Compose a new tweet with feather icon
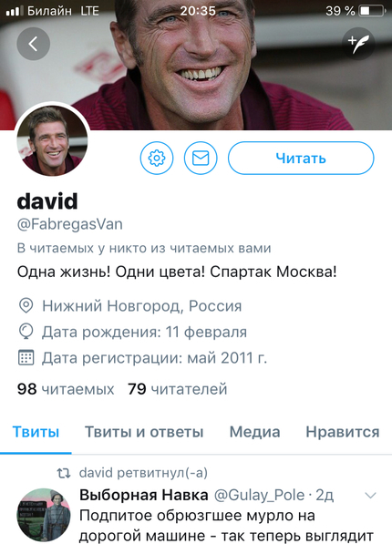392x544 pixels. [x=358, y=44]
